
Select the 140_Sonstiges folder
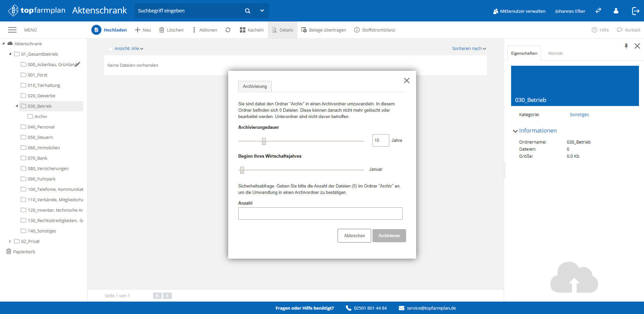42,231
